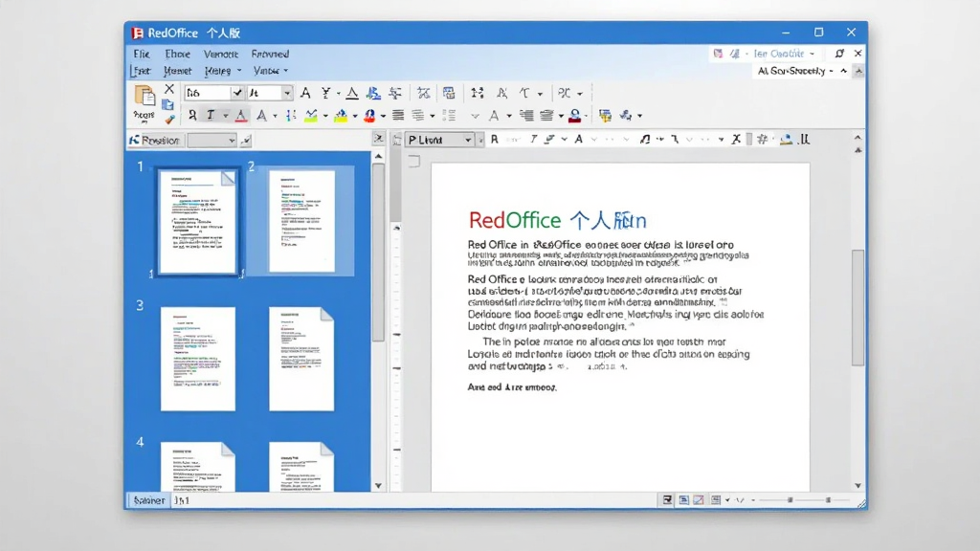Click the red-underlined A font color icon

coord(240,116)
